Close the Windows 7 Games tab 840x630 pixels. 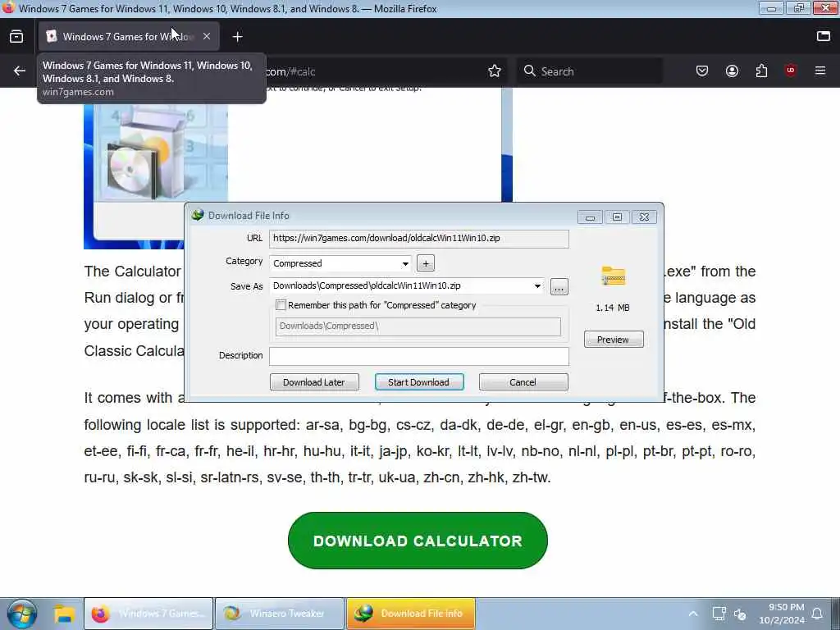tap(207, 36)
